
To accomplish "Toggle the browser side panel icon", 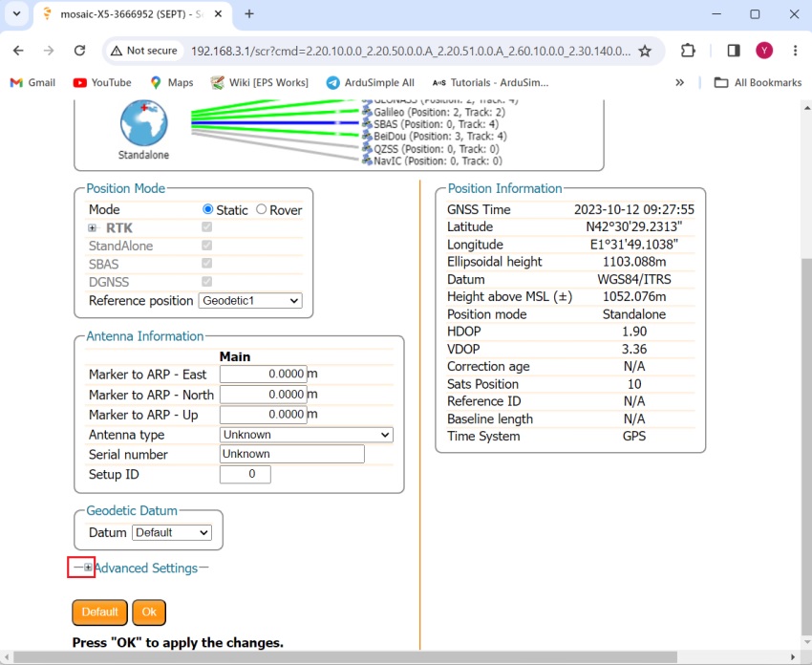I will click(x=734, y=51).
